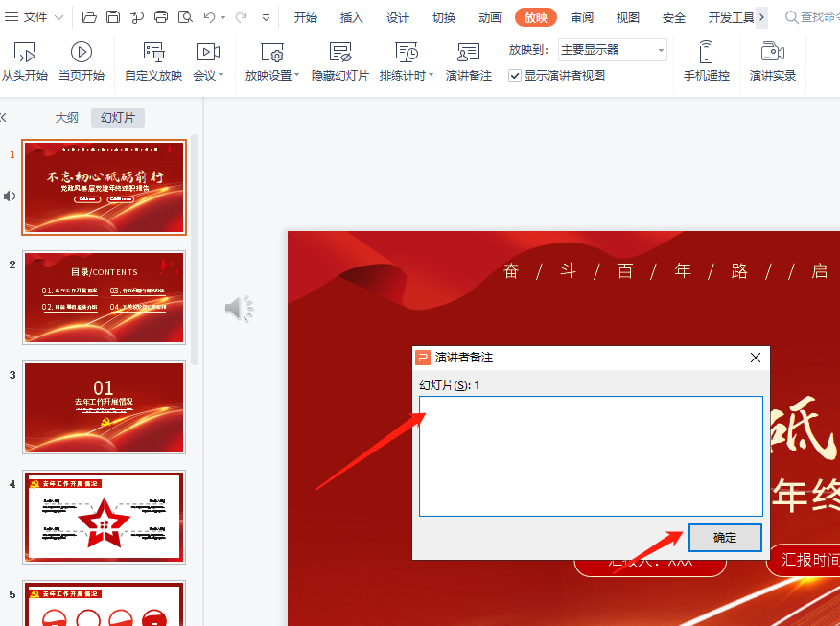Expand the 放映设置 dropdown arrow
The image size is (840, 626).
tap(297, 75)
